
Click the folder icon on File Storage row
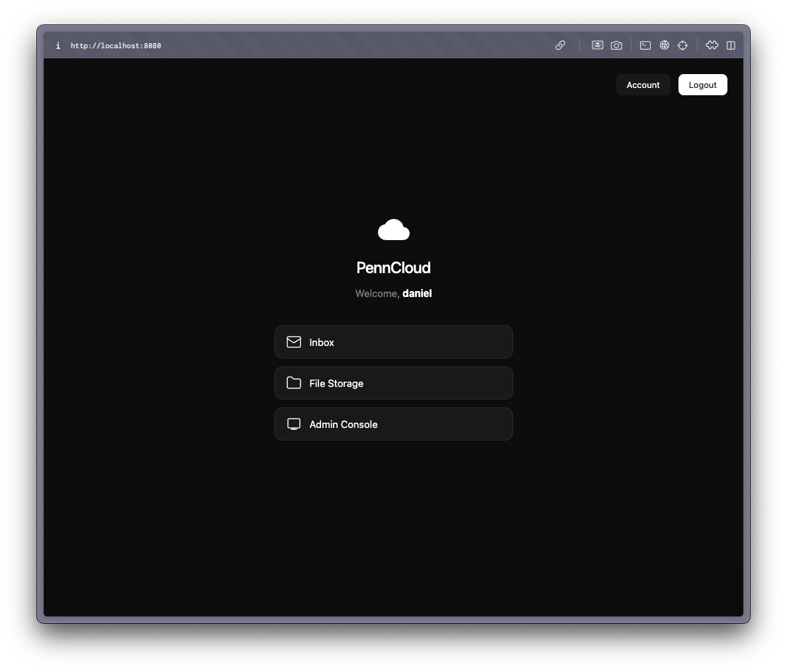pyautogui.click(x=293, y=383)
